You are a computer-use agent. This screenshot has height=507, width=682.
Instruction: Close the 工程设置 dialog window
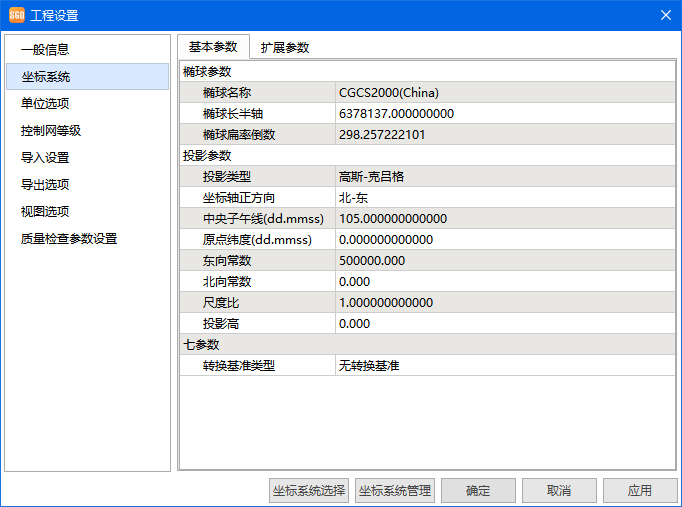(665, 15)
